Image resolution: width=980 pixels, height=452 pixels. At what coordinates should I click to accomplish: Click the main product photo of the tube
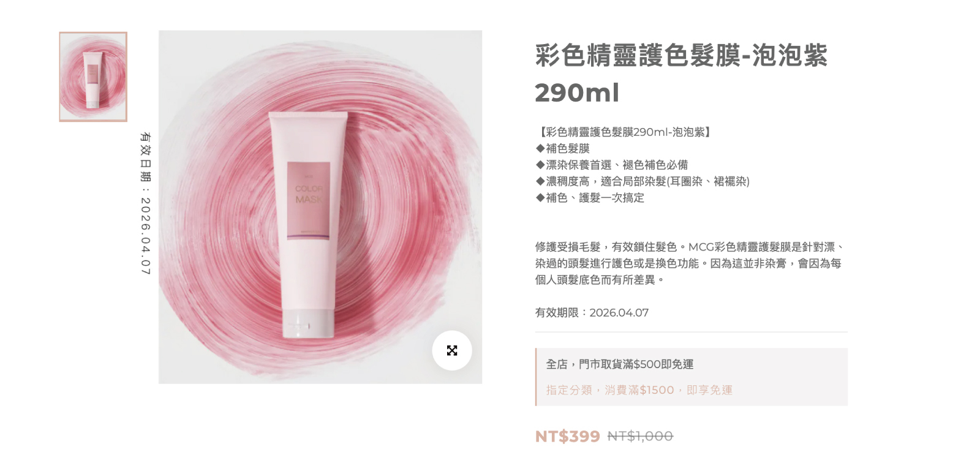click(320, 207)
